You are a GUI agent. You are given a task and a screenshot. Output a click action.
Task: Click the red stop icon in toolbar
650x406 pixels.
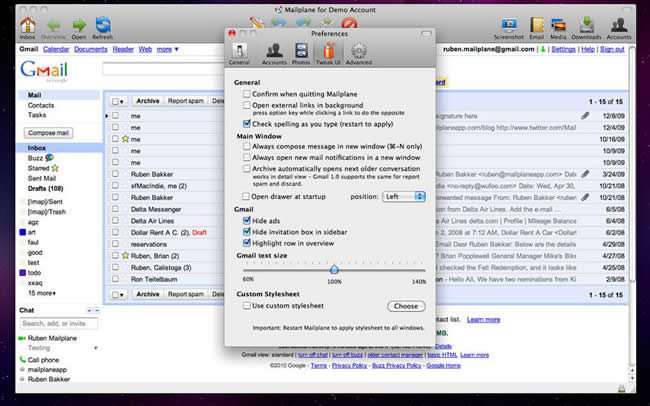[349, 22]
